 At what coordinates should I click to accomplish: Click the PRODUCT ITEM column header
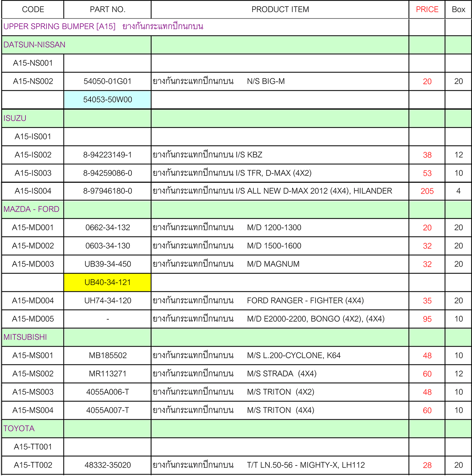(280, 9)
